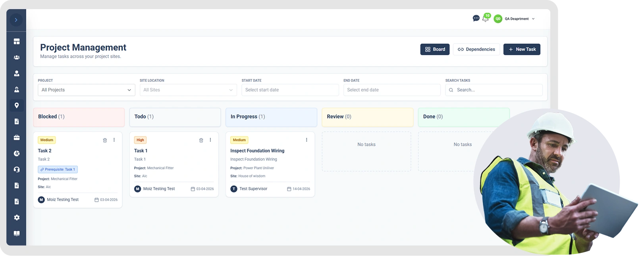Click the 14-04-2026 due date
The image size is (644, 256).
[x=299, y=189]
